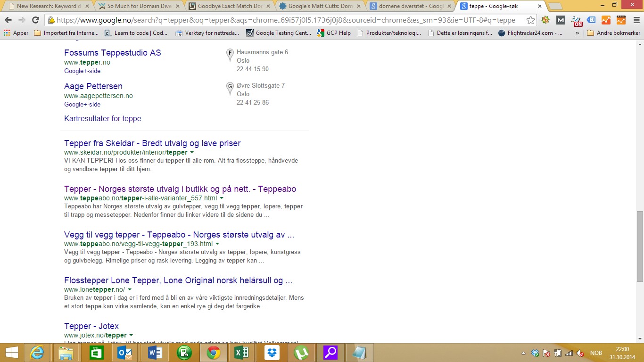Open File Explorer from taskbar
The height and width of the screenshot is (362, 644).
coord(66,353)
